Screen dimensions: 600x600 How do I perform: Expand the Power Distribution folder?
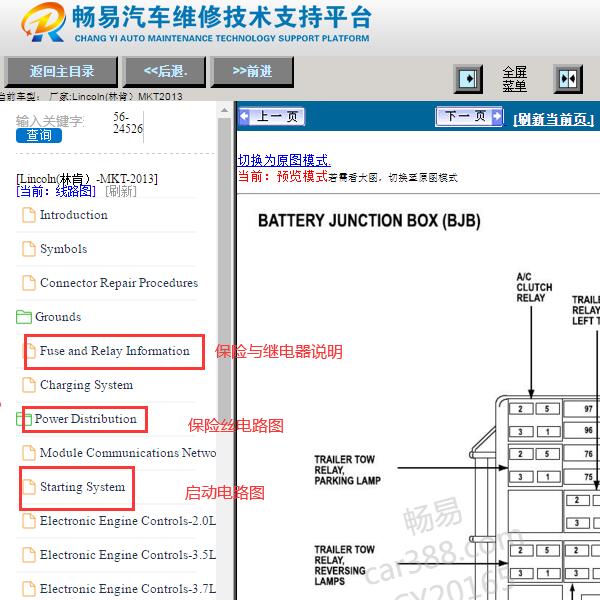tap(85, 419)
